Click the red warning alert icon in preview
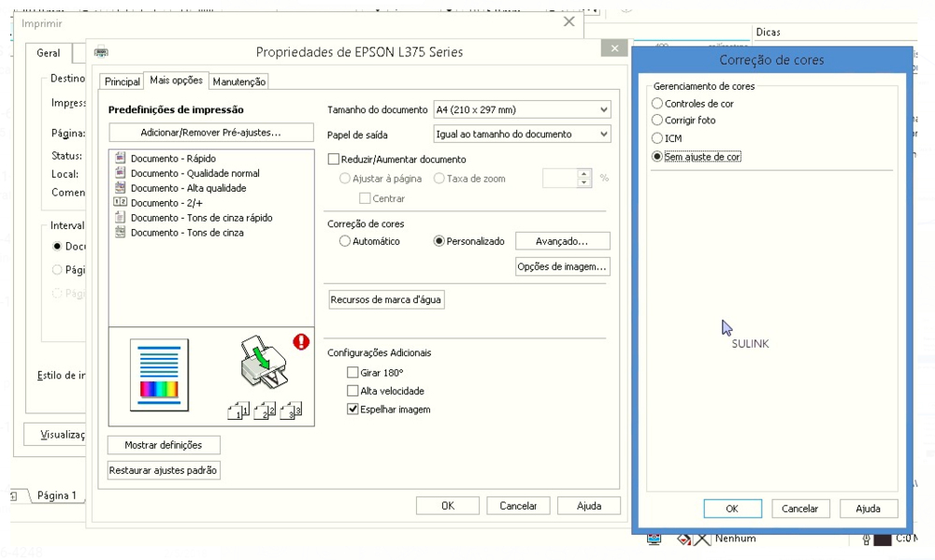The width and height of the screenshot is (935, 560). click(x=301, y=342)
